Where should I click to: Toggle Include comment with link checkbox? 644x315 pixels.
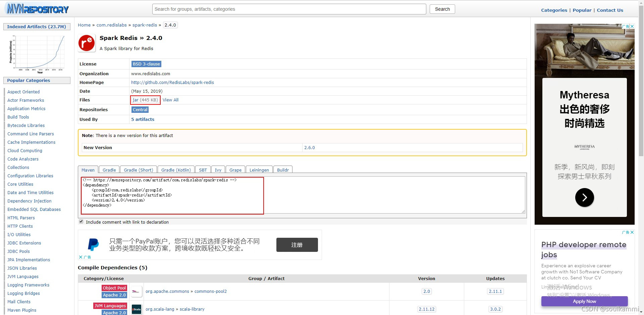81,222
